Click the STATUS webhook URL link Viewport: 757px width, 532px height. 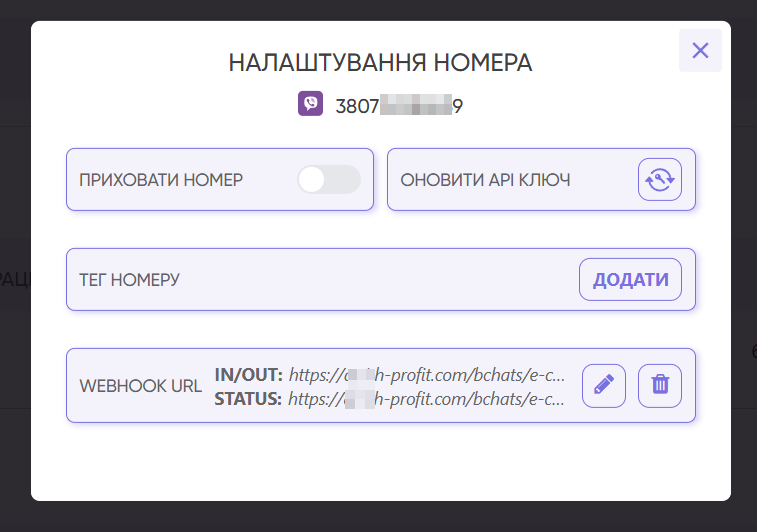[x=427, y=398]
